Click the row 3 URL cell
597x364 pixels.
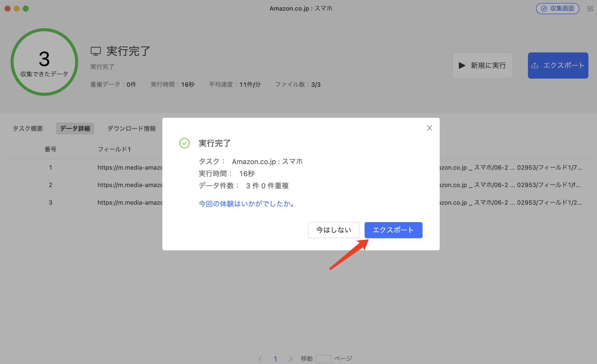130,202
